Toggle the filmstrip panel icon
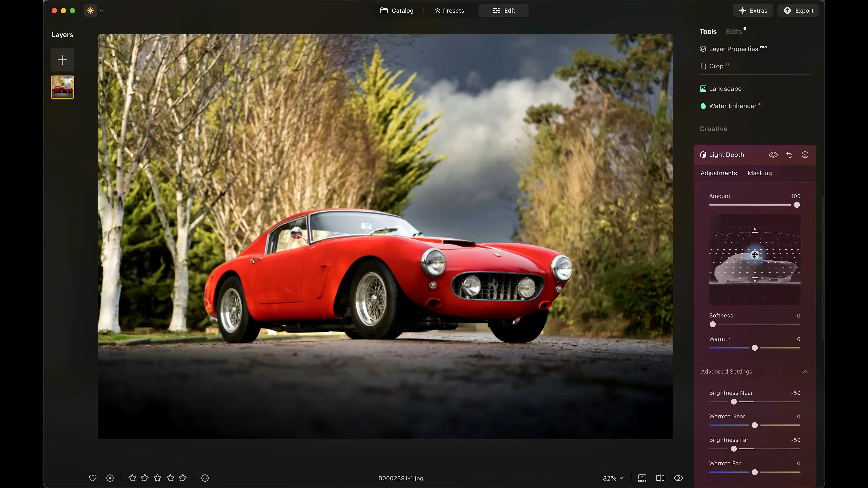 point(642,478)
